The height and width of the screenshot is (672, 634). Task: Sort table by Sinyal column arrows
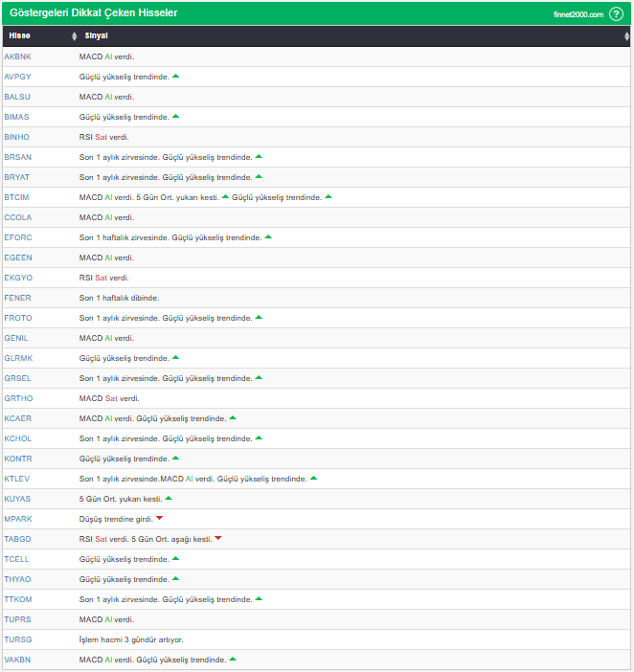click(626, 35)
